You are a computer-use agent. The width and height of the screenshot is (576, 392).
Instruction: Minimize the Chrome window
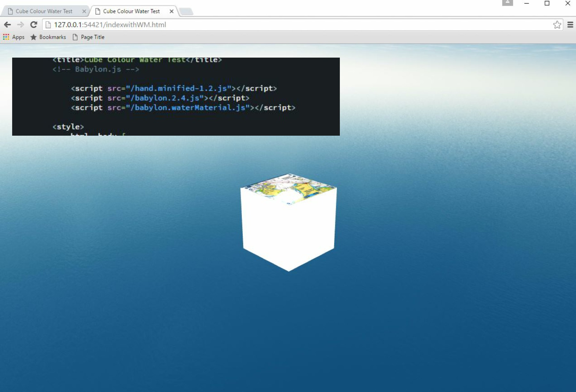527,3
